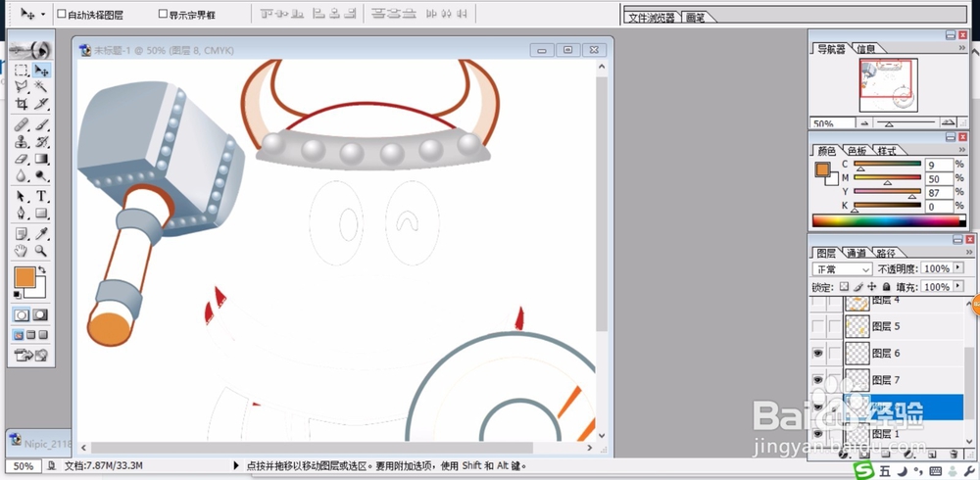Open fill (填充) slider arrow
980x480 pixels.
pyautogui.click(x=958, y=287)
